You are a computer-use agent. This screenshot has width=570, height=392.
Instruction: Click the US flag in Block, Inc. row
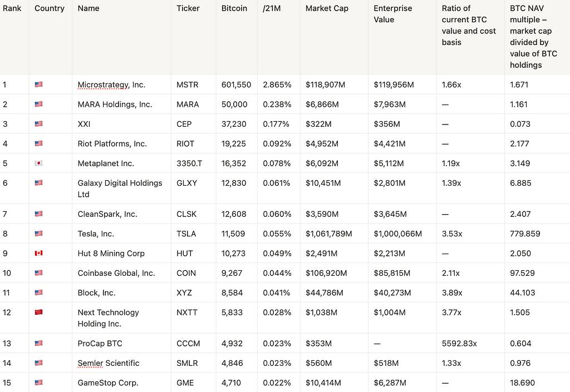pyautogui.click(x=38, y=292)
